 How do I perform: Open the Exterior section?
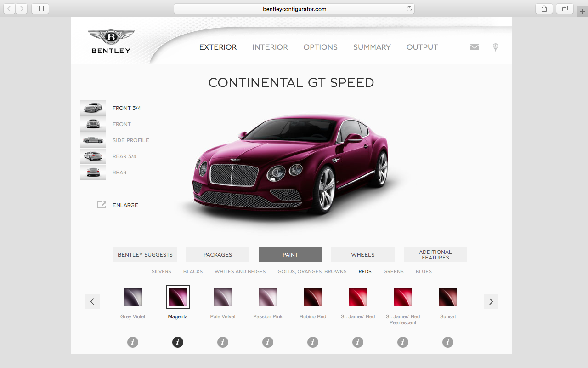tap(218, 47)
